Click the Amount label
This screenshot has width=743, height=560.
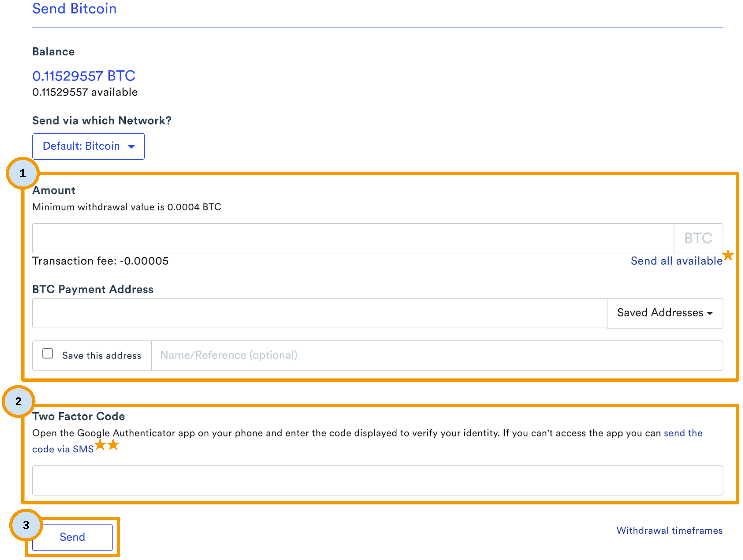click(x=54, y=190)
